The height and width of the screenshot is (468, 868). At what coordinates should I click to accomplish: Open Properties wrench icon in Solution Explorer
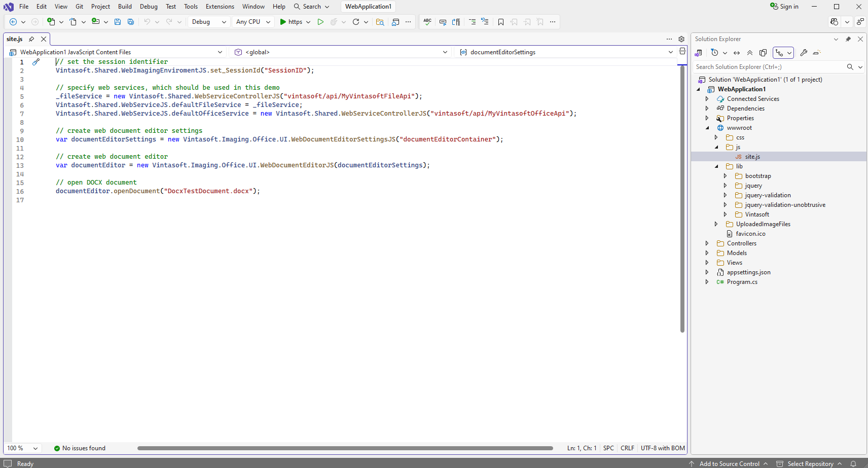point(804,53)
